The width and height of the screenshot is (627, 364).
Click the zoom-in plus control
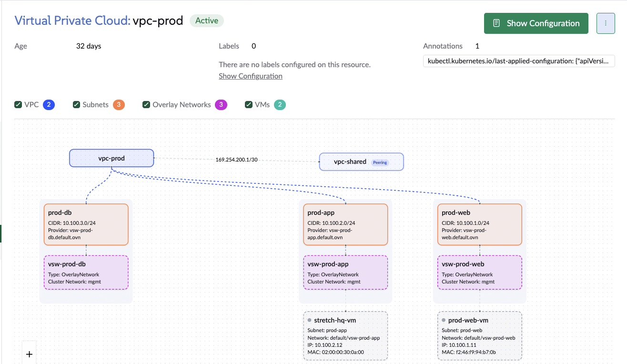pos(29,354)
